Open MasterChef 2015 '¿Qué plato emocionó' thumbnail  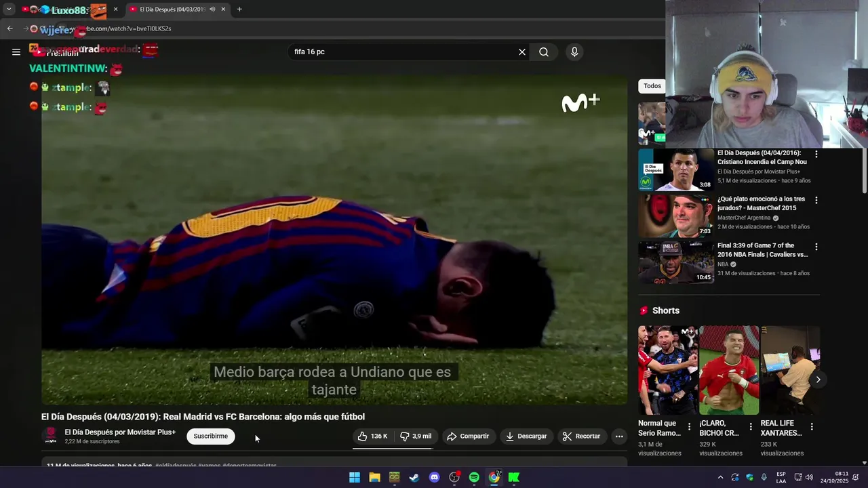[x=676, y=216]
